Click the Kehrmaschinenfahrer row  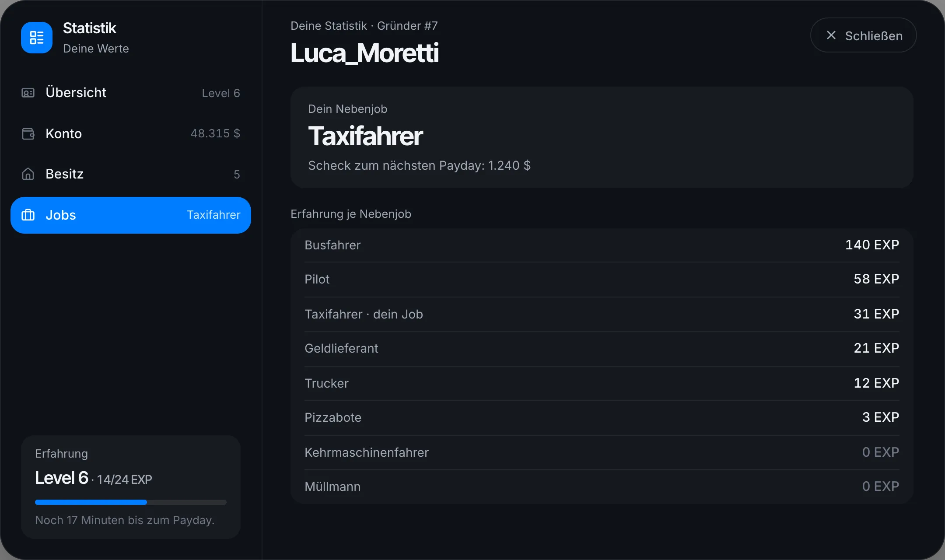pos(602,452)
